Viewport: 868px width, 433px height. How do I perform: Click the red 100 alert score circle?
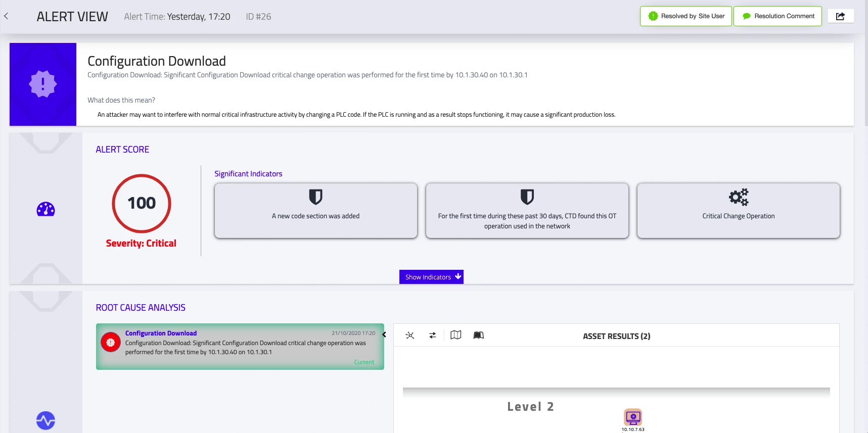tap(142, 203)
